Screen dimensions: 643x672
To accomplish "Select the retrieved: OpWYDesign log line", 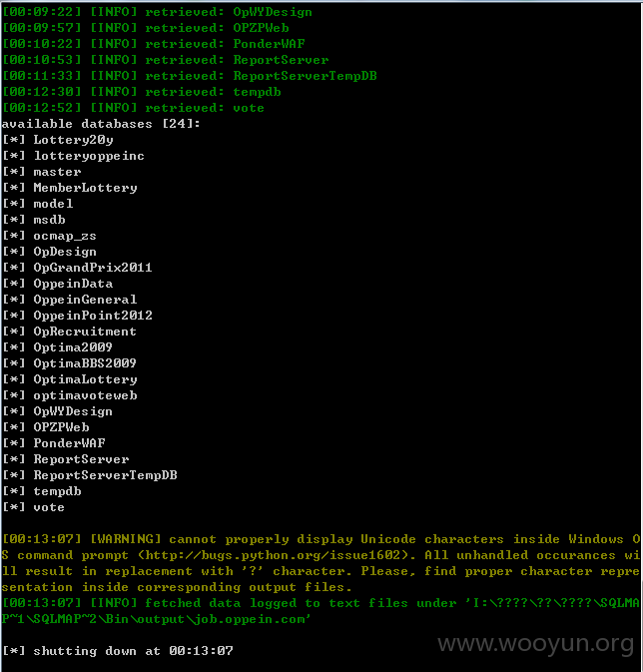I will pyautogui.click(x=158, y=12).
